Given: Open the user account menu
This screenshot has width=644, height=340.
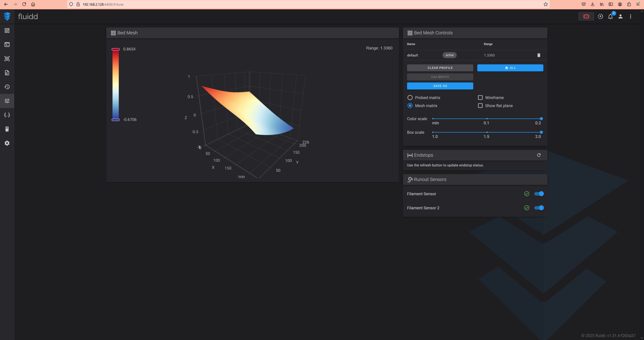Looking at the screenshot, I should pyautogui.click(x=620, y=17).
